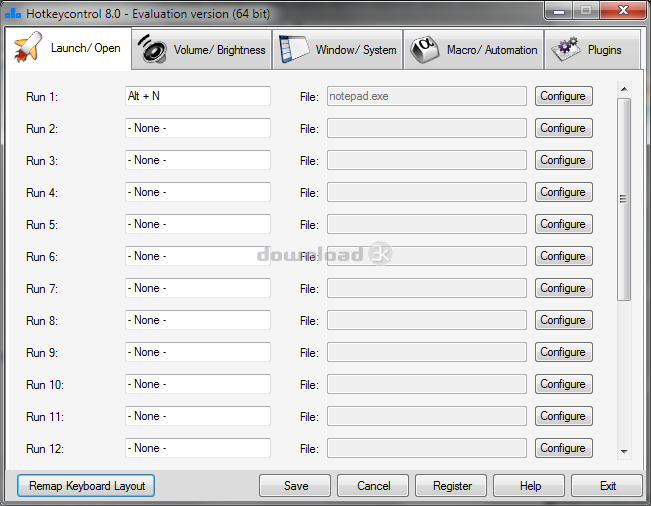Click the gears icon for Plugins
The image size is (651, 506).
(x=565, y=49)
